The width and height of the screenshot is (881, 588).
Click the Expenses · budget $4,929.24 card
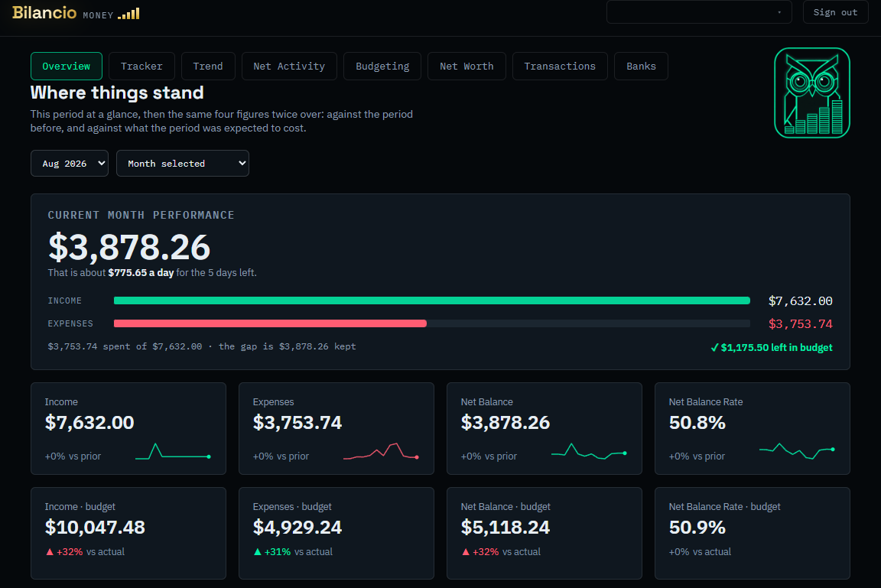336,533
